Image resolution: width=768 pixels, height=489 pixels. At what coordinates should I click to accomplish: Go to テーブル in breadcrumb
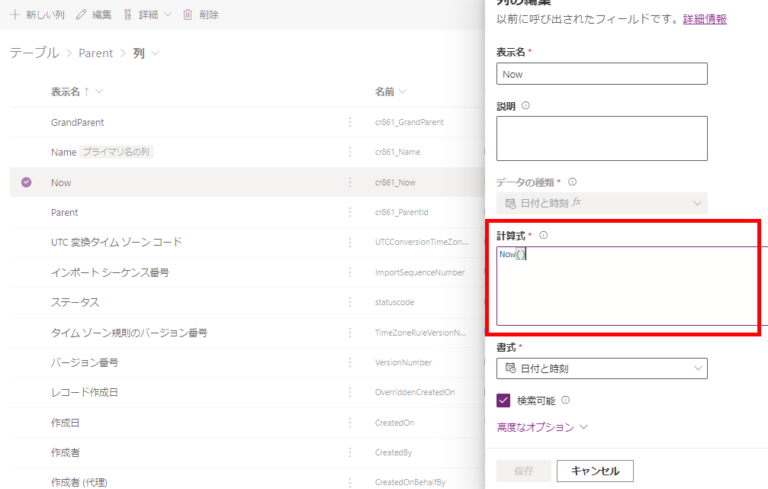click(34, 52)
